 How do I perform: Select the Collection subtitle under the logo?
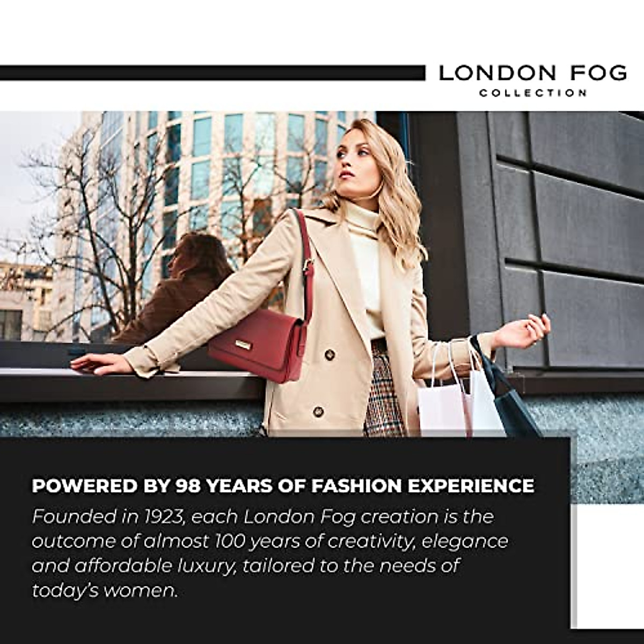coord(533,93)
